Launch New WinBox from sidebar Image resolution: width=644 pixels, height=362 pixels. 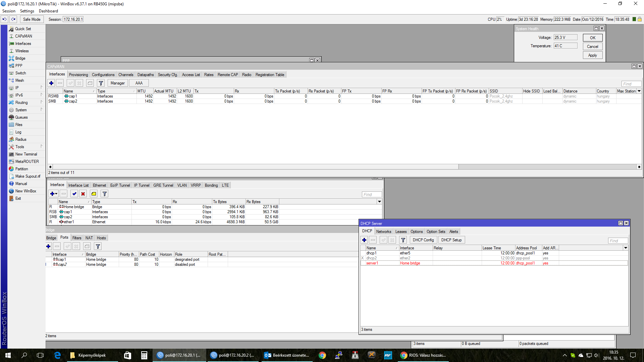point(25,191)
